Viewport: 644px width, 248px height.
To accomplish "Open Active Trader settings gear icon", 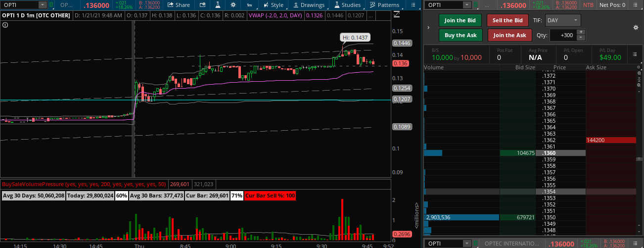I will tap(636, 27).
